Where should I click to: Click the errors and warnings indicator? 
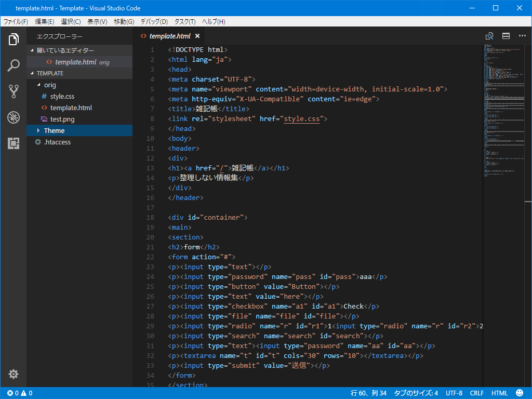point(20,393)
